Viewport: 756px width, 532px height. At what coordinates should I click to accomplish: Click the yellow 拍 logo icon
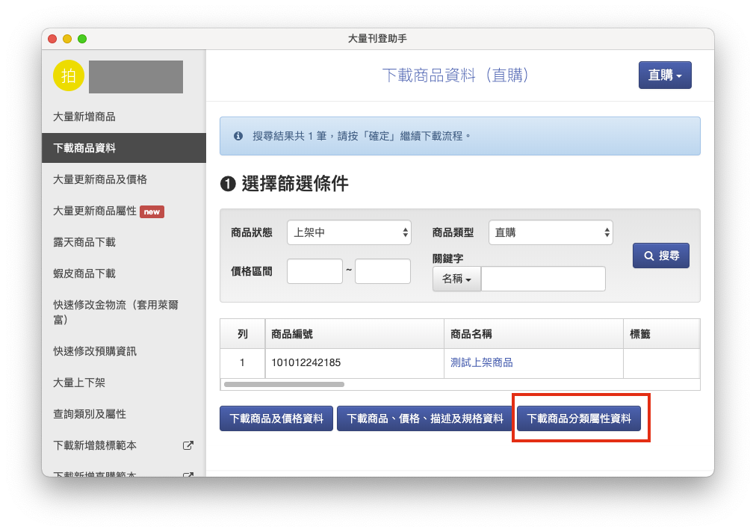click(69, 75)
